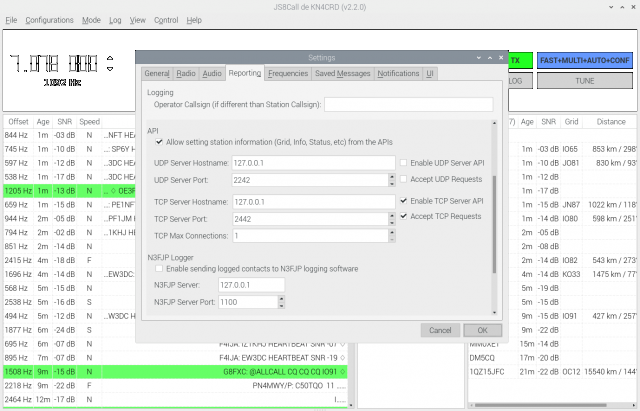The width and height of the screenshot is (640, 411).
Task: Open the UI settings tab
Action: point(429,73)
